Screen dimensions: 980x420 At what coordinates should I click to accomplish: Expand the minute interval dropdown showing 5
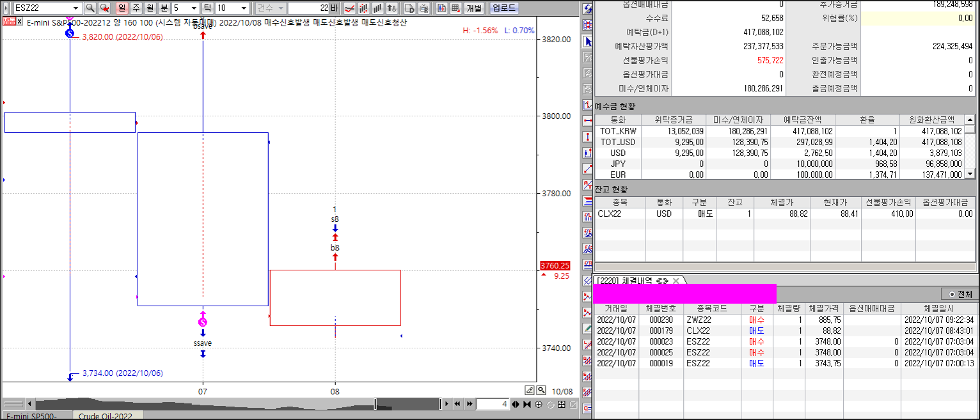(x=194, y=8)
